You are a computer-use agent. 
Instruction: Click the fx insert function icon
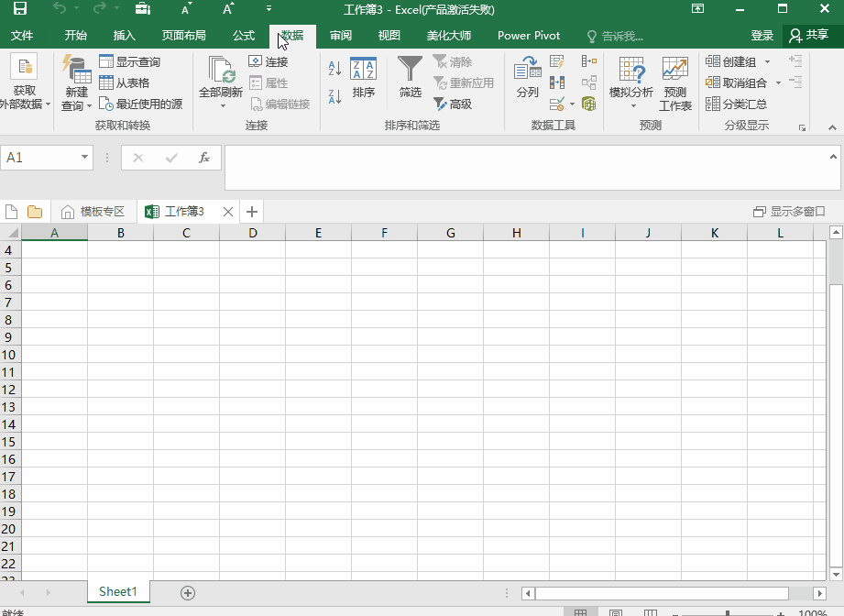(x=204, y=158)
